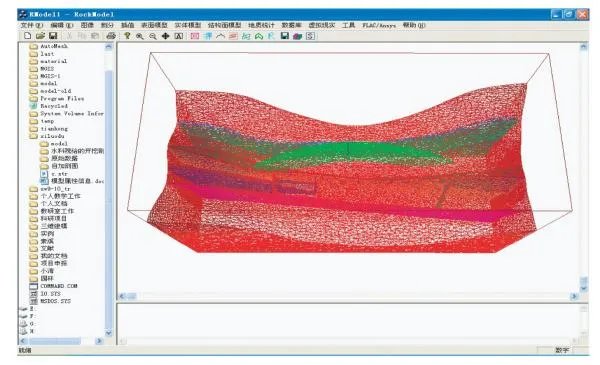Click the 3D solid block toolbar icon

click(298, 36)
